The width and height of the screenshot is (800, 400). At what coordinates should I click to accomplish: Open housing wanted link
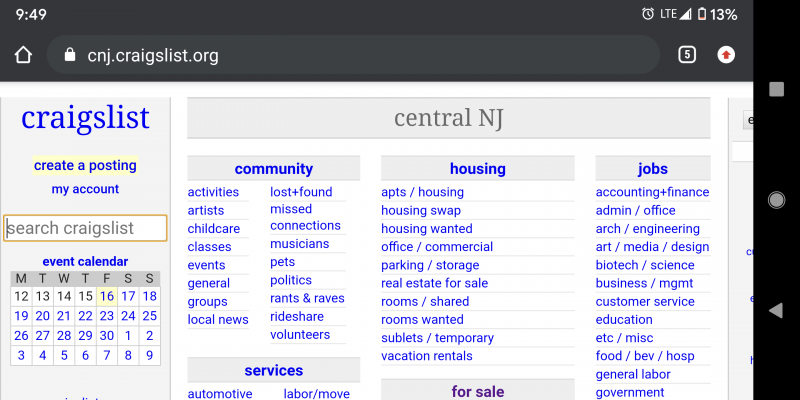coord(427,229)
